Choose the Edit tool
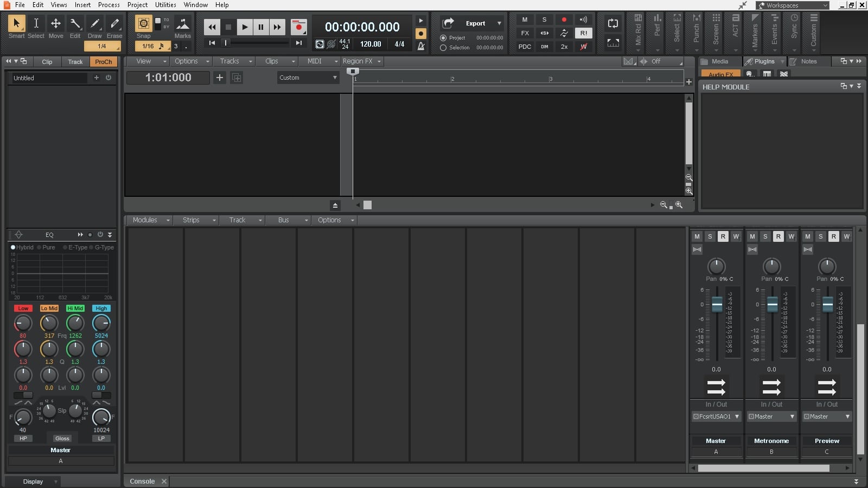 click(75, 27)
